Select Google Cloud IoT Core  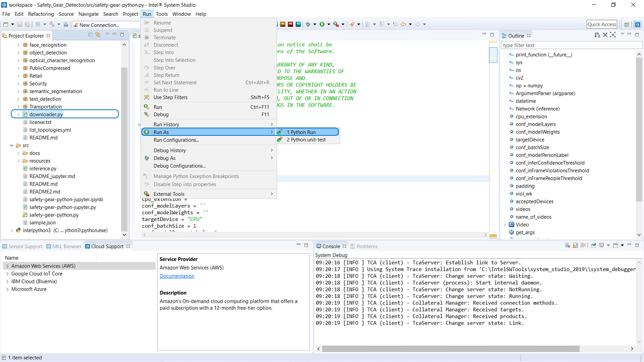[37, 274]
